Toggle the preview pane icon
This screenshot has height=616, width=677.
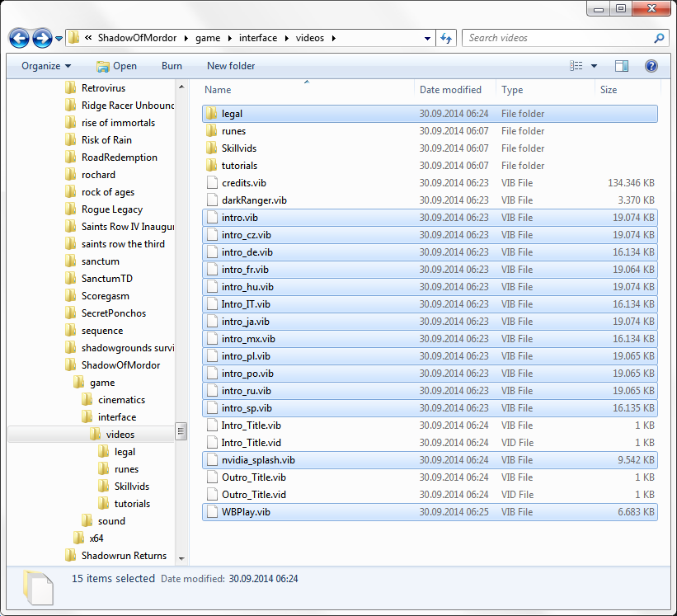point(621,66)
